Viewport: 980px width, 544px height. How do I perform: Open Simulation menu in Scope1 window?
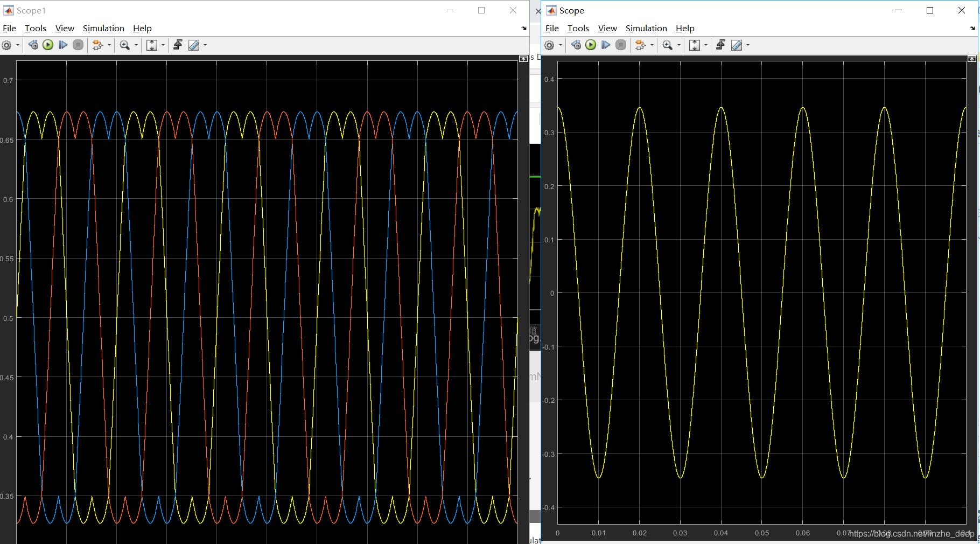point(103,28)
